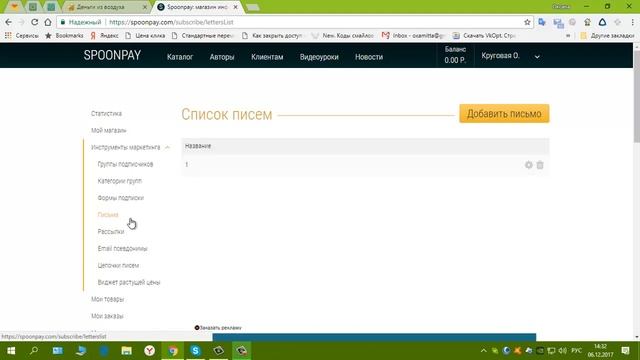The image size is (640, 360).
Task: Click the browser back arrow
Action: (x=9, y=22)
